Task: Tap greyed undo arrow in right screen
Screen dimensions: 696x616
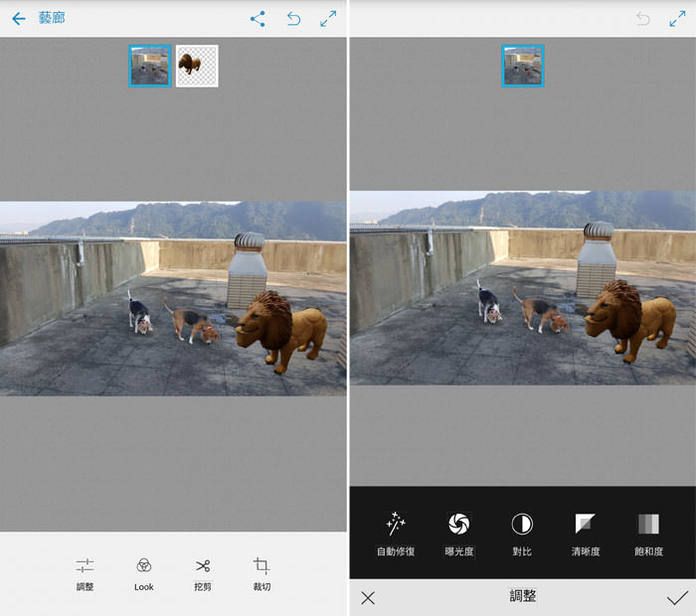Action: coord(642,19)
